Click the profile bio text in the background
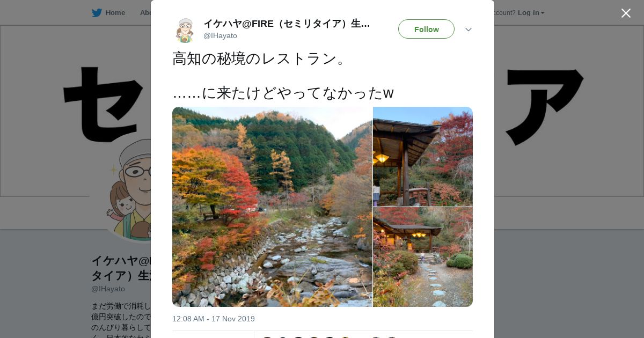644x338 pixels. click(x=121, y=320)
